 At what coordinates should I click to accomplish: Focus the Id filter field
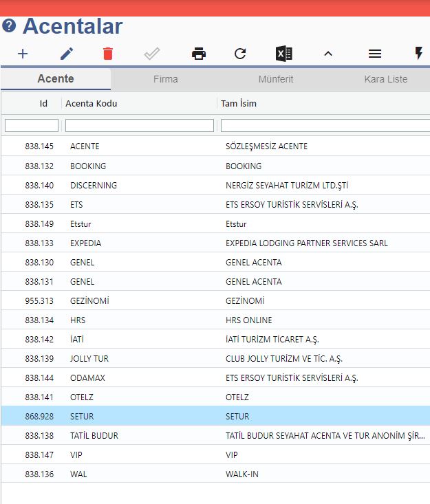click(32, 125)
